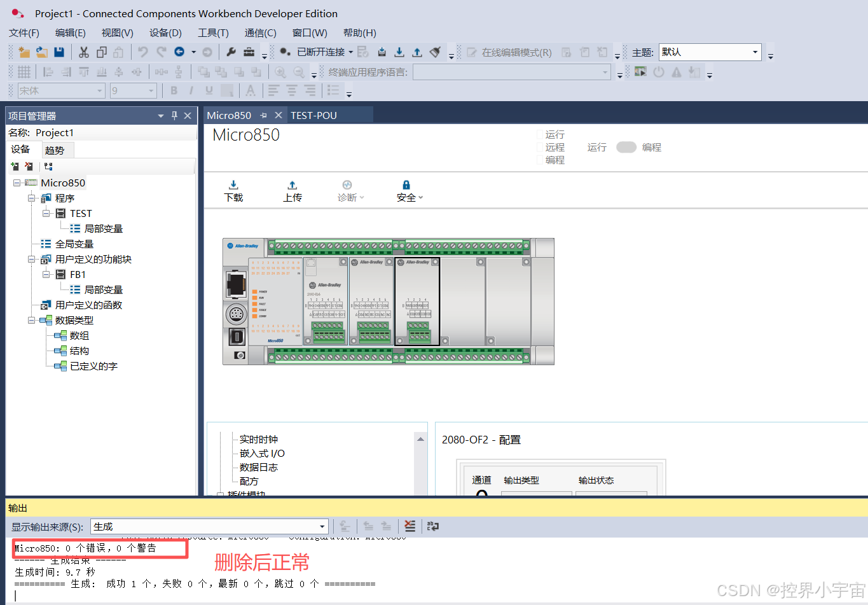Select 实时时钟 in controller config tree
This screenshot has height=605, width=868.
point(259,440)
